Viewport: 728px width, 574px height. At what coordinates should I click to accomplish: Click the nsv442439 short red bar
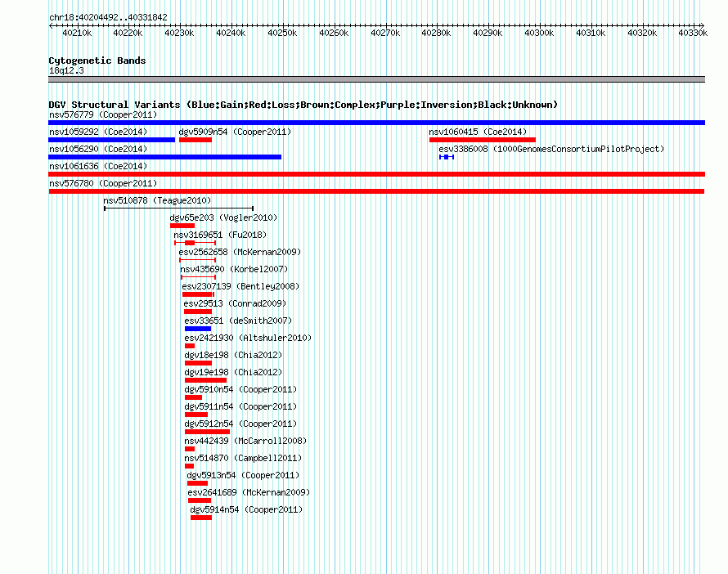[190, 449]
